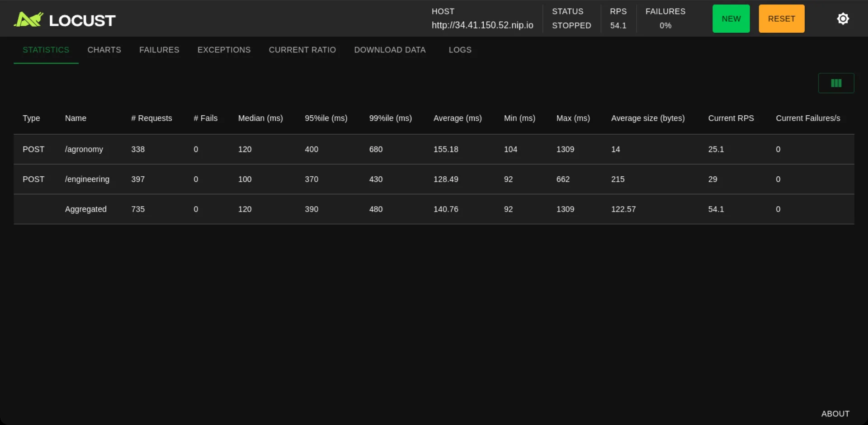Click the host URL text
The image size is (868, 425).
[482, 25]
